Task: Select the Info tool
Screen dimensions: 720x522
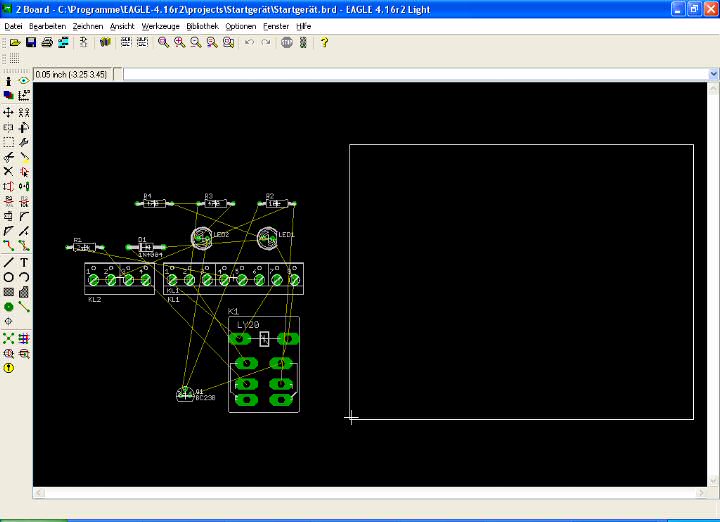Action: pyautogui.click(x=8, y=81)
